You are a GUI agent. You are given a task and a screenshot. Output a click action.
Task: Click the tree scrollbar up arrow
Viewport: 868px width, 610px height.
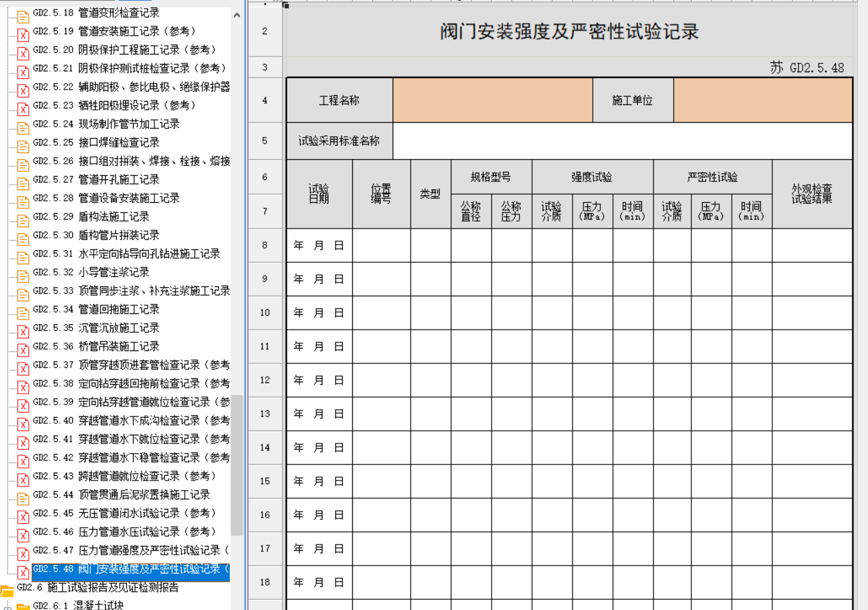tap(237, 15)
